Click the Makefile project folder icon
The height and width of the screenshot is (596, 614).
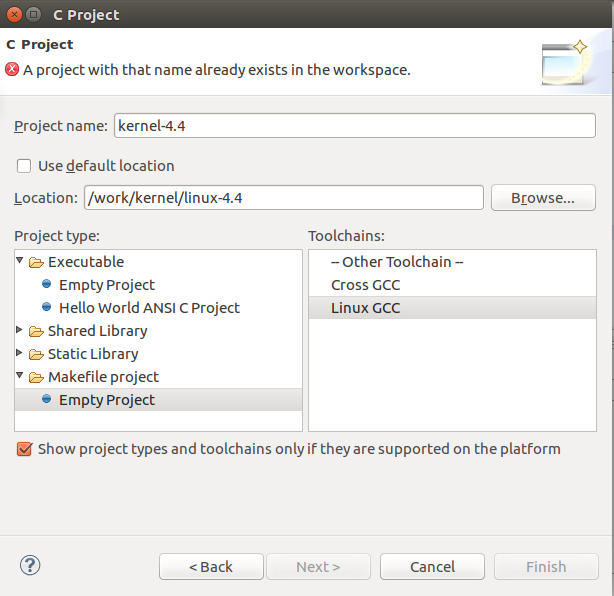coord(36,377)
